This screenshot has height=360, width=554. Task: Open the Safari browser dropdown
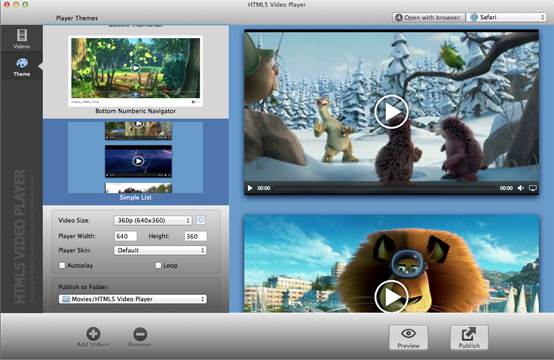[x=506, y=17]
